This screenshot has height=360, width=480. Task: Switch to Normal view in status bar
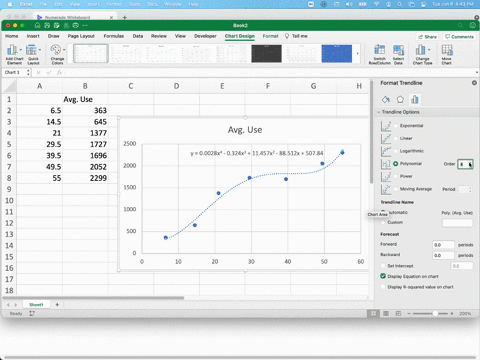(x=373, y=313)
